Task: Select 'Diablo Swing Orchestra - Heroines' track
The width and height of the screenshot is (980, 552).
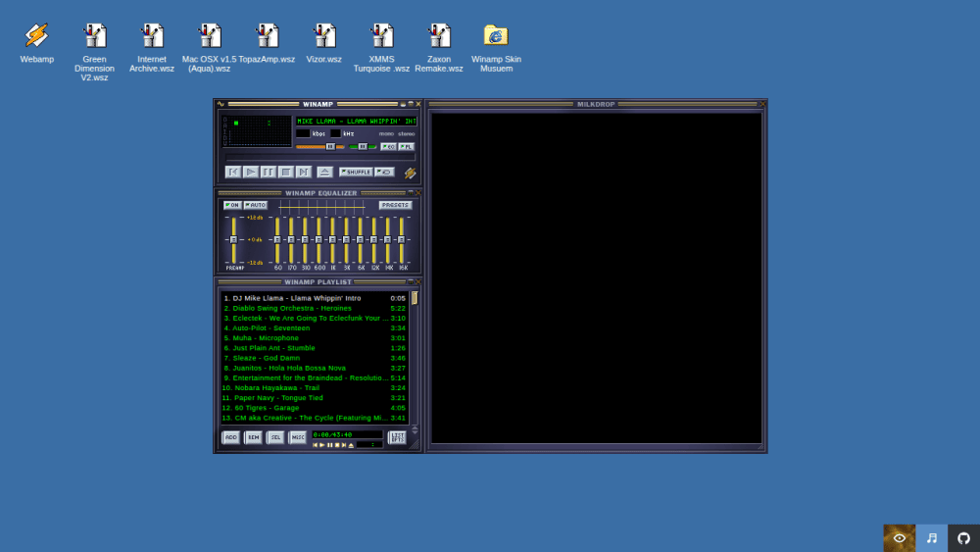Action: pos(315,308)
